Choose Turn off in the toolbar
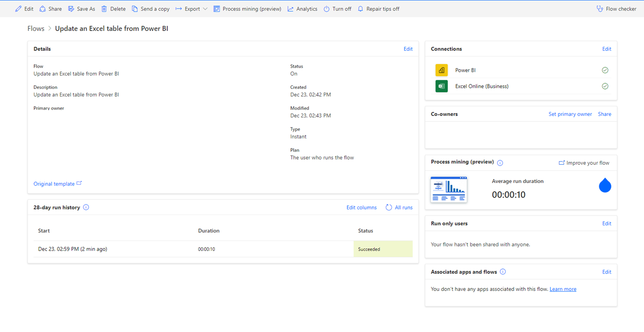The image size is (644, 332). click(342, 9)
